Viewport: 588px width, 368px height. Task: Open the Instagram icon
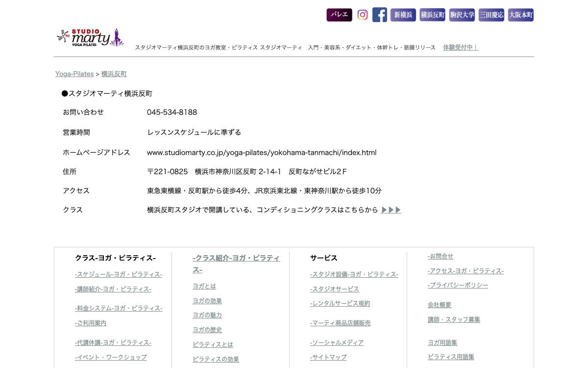click(x=363, y=15)
